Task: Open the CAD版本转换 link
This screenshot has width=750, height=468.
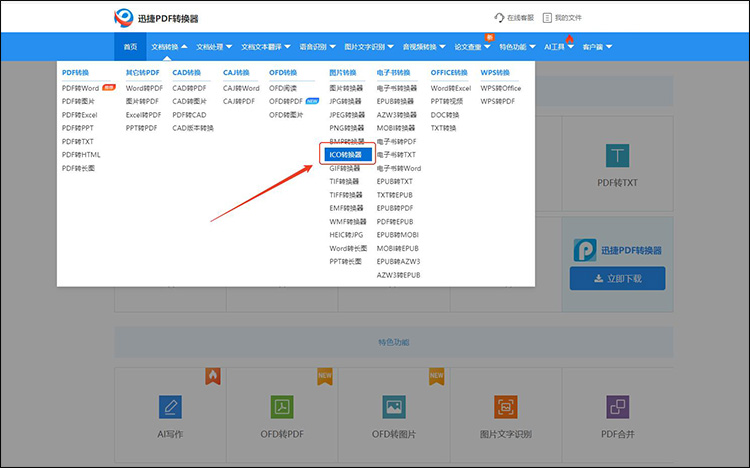Action: click(x=192, y=128)
